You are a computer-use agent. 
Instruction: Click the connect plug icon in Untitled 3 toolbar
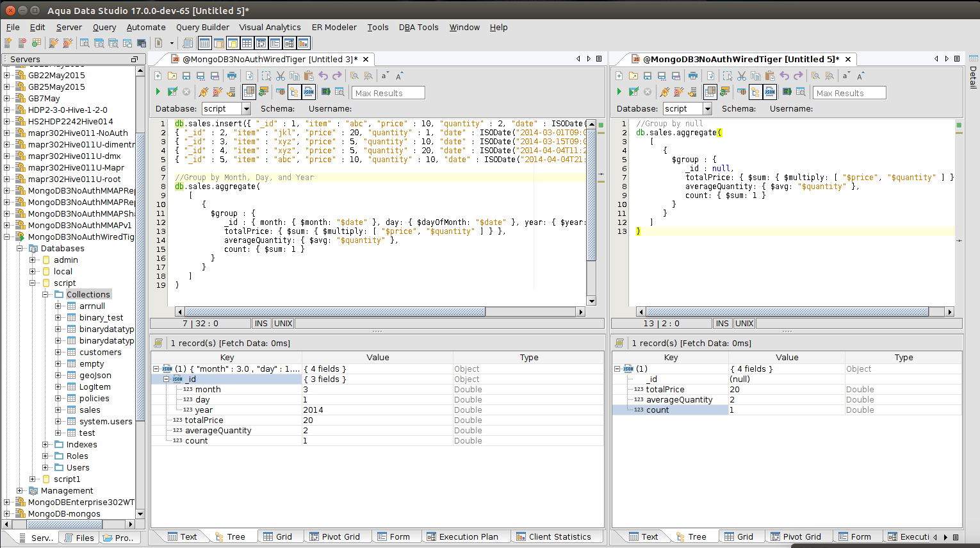204,92
